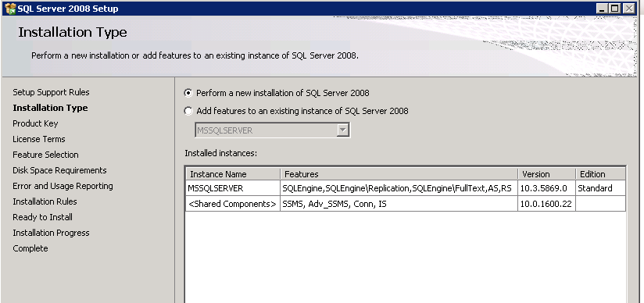The image size is (644, 303).
Task: Click the License Terms step
Action: tap(39, 139)
